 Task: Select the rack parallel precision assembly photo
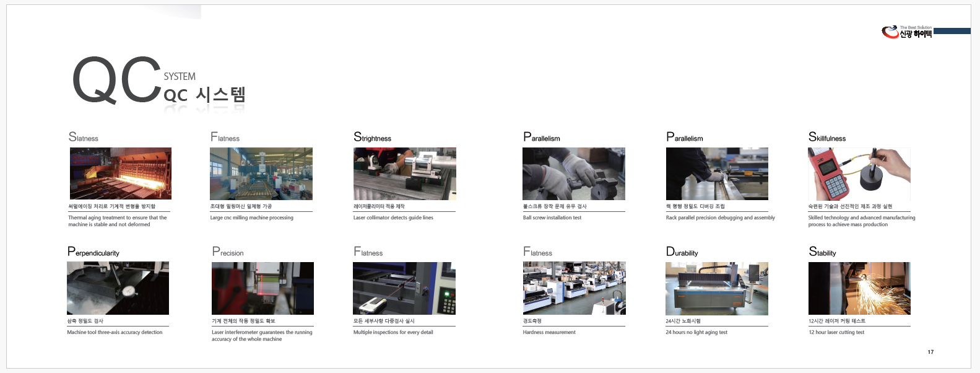pos(716,173)
